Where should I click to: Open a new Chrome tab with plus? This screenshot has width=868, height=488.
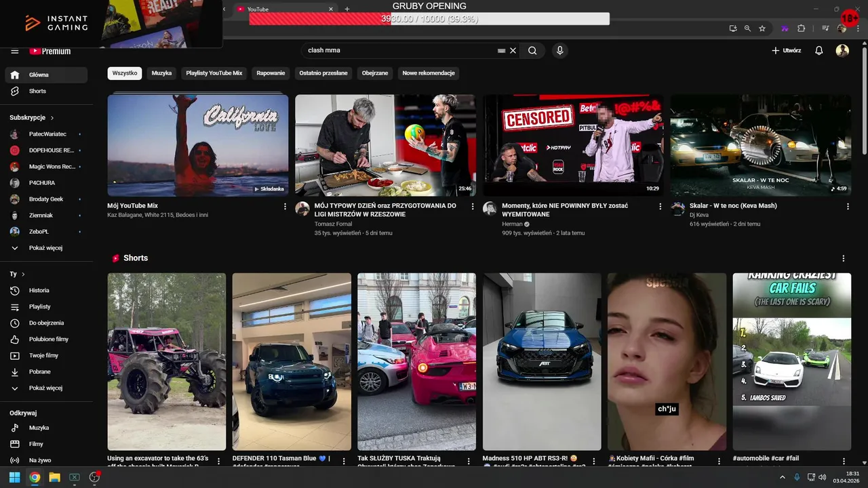click(347, 9)
